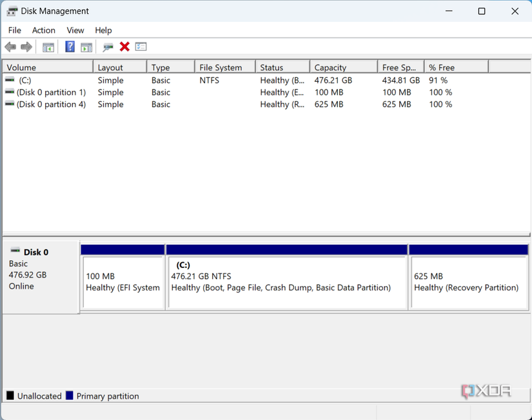Click the Primary partition legend label
This screenshot has width=532, height=420.
click(108, 396)
